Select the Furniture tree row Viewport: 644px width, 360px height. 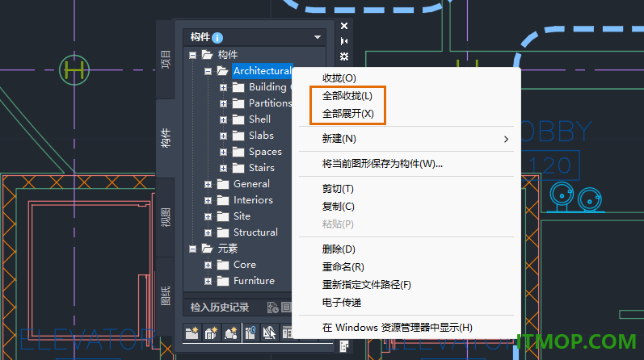tap(254, 281)
